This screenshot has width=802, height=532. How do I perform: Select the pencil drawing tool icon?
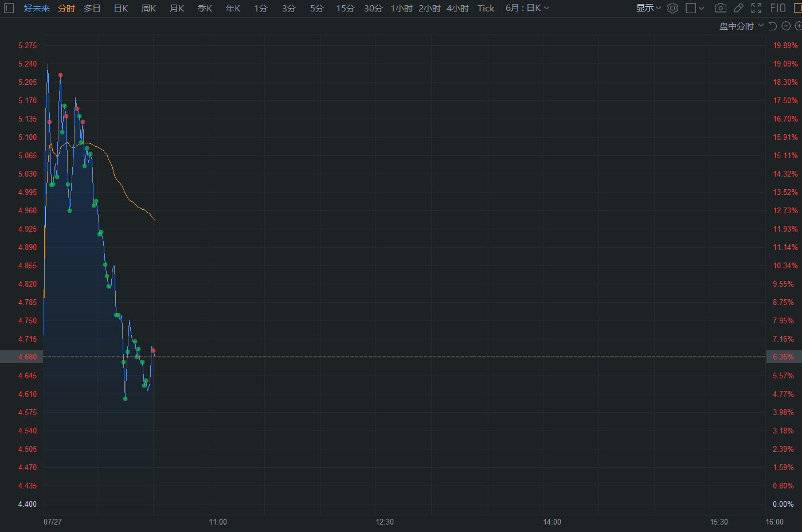pyautogui.click(x=739, y=8)
